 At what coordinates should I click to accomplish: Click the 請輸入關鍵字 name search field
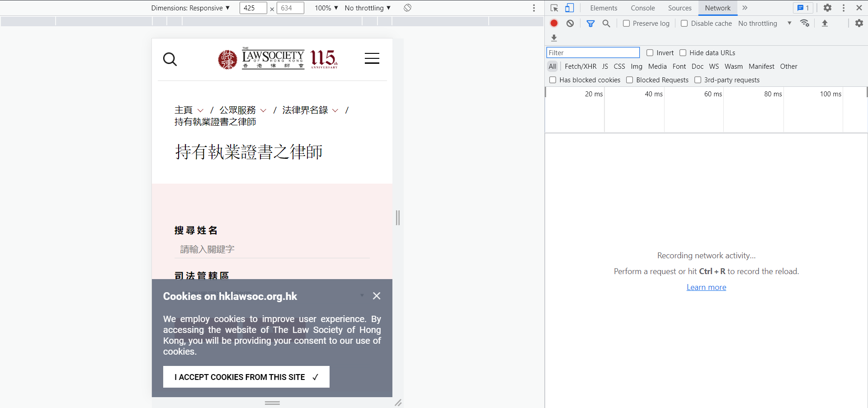272,249
